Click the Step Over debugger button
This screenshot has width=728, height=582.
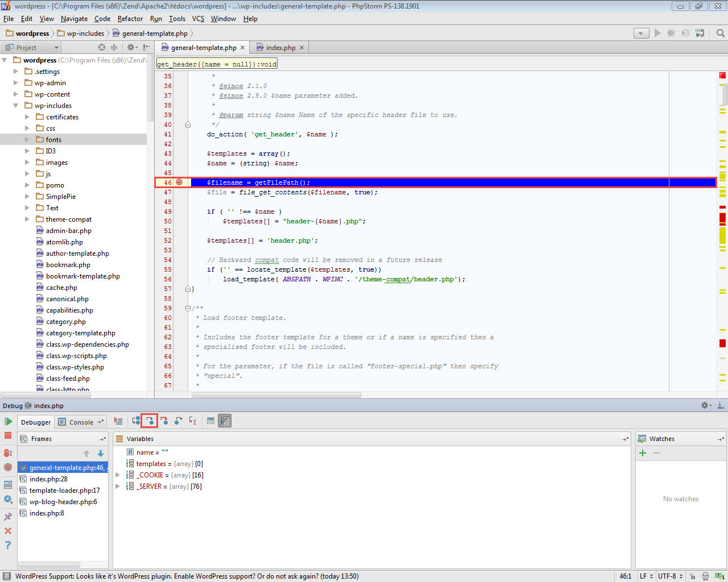coord(136,421)
